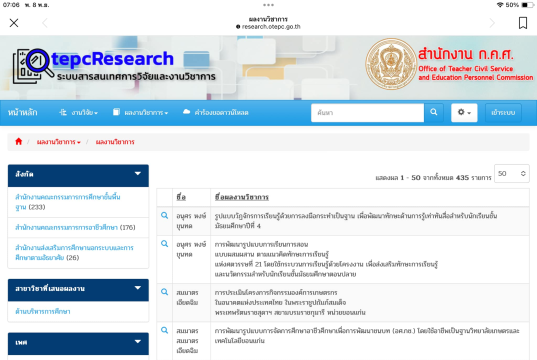Viewport: 537px width, 360px height.
Task: Go back with the left arrow icon
Action: [x=45, y=23]
